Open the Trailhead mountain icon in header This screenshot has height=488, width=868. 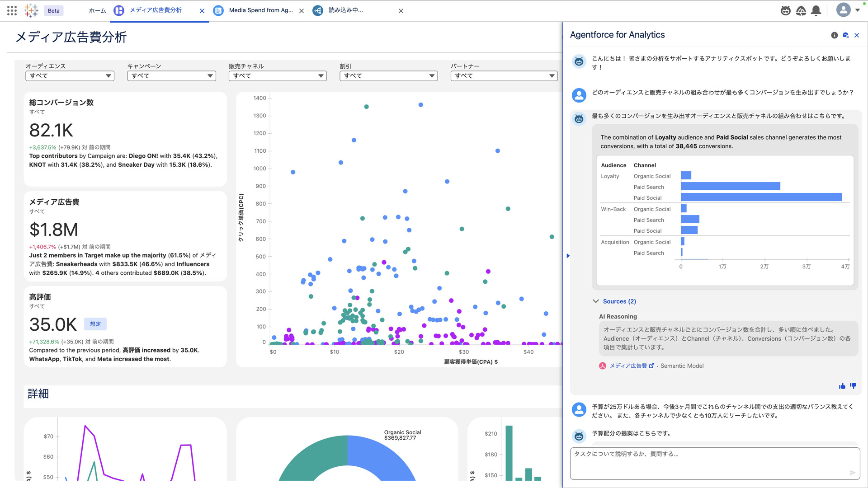(x=801, y=10)
